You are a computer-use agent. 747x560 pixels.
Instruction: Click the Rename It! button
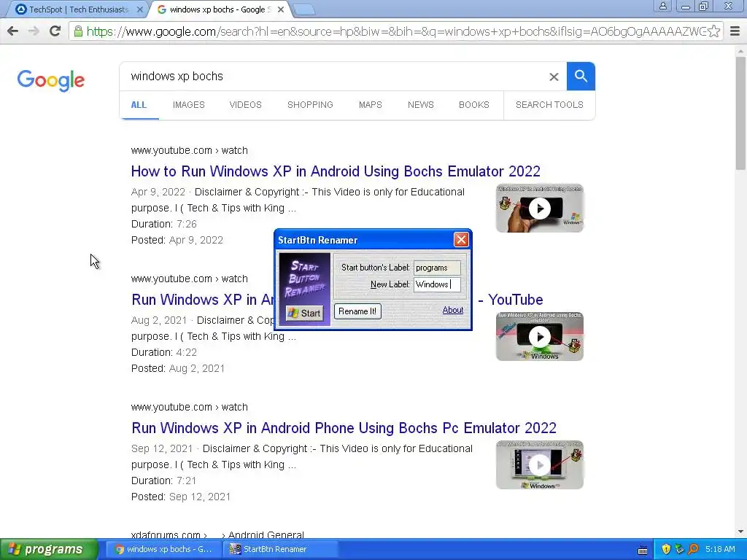(x=357, y=311)
